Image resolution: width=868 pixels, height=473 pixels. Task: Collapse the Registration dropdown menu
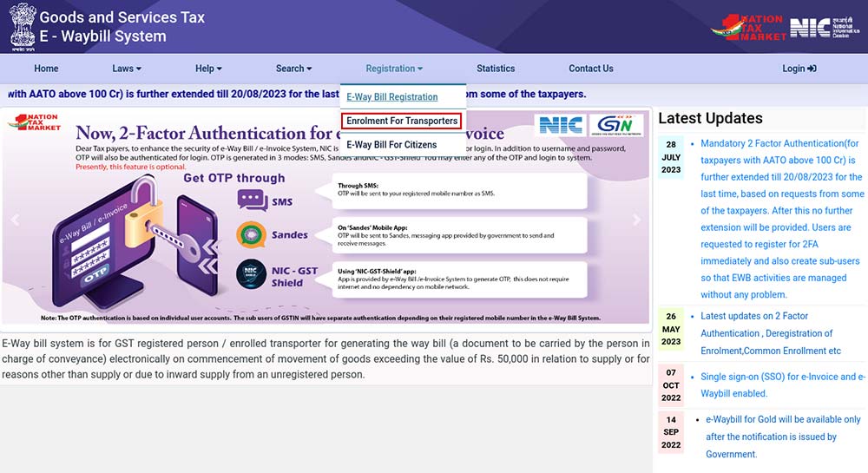[x=394, y=69]
